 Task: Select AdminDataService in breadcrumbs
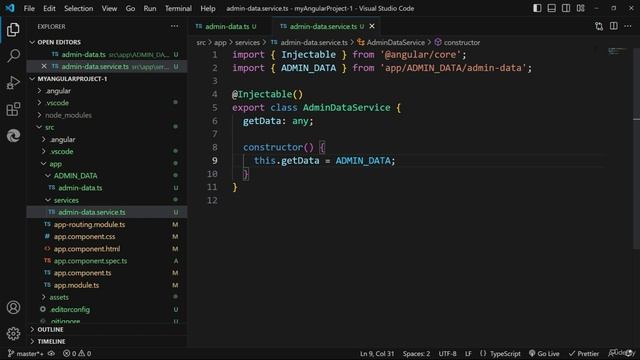[x=391, y=42]
